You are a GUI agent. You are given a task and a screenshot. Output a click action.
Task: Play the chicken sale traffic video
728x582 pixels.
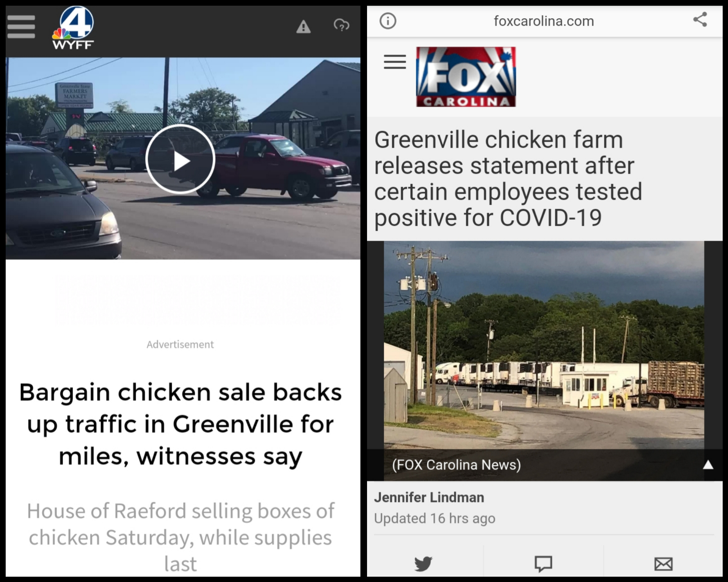pos(180,159)
